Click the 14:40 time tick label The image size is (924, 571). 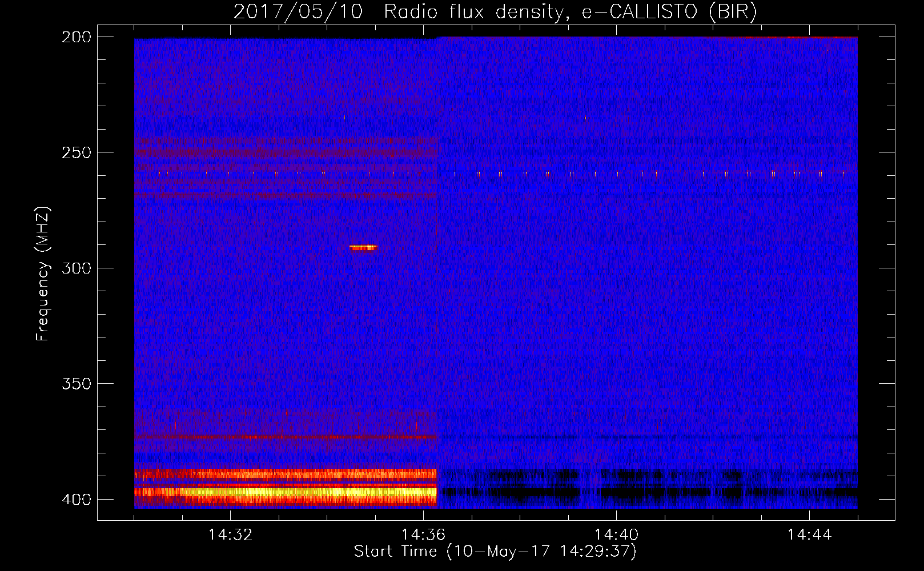[x=616, y=535]
